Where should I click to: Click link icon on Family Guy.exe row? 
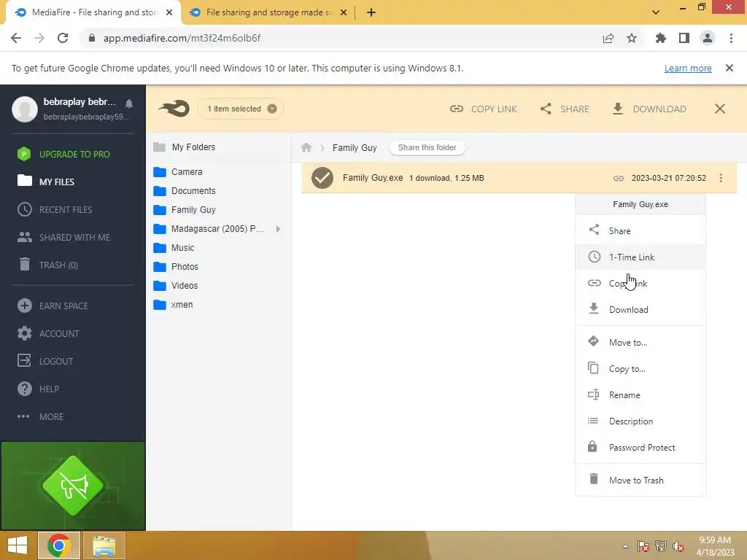(x=619, y=178)
